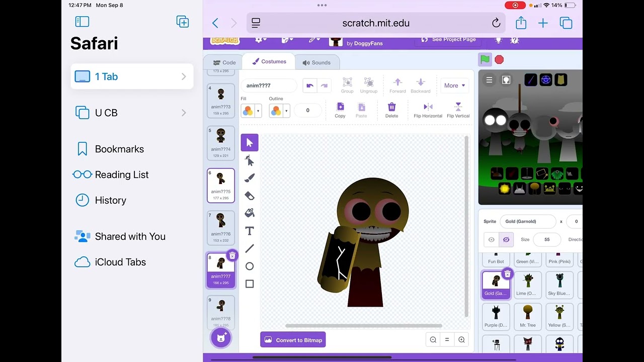The width and height of the screenshot is (644, 362).
Task: Open Bookmarks in the Safari sidebar
Action: tap(132, 149)
